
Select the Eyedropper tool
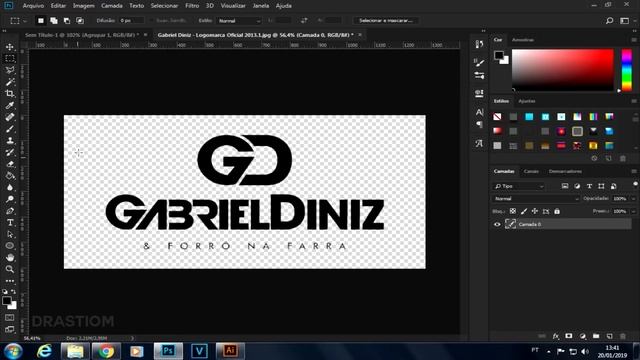click(10, 105)
